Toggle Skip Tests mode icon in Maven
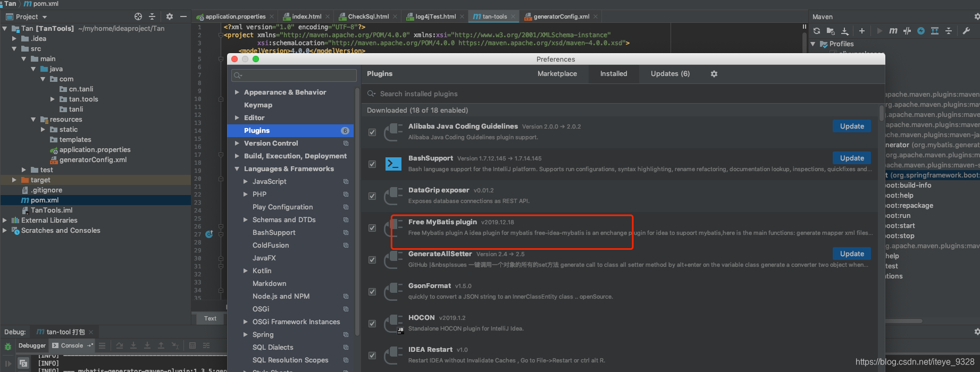 [x=907, y=31]
